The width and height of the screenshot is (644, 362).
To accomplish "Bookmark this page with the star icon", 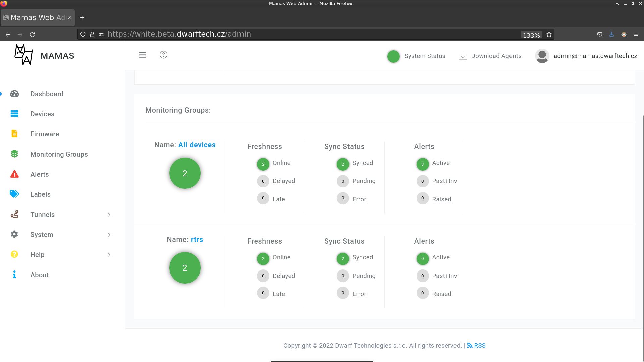I will click(x=549, y=35).
